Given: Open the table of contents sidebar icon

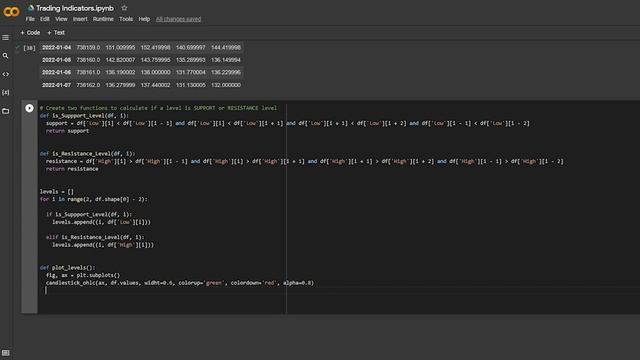Looking at the screenshot, I should (x=5, y=38).
